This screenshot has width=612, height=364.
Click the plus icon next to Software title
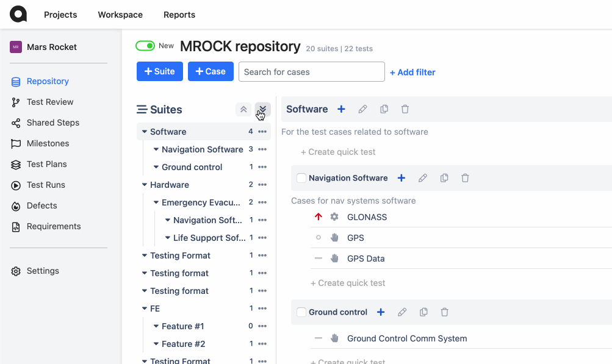tap(341, 109)
